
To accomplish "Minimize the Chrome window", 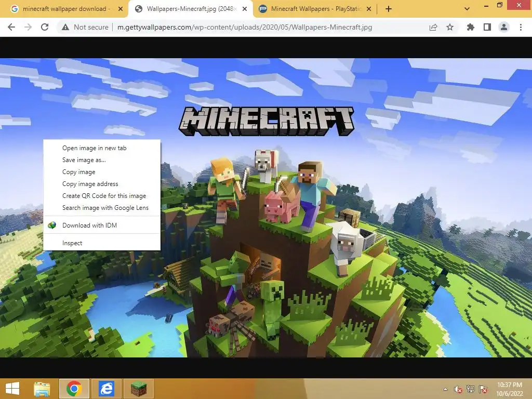I will click(x=486, y=5).
